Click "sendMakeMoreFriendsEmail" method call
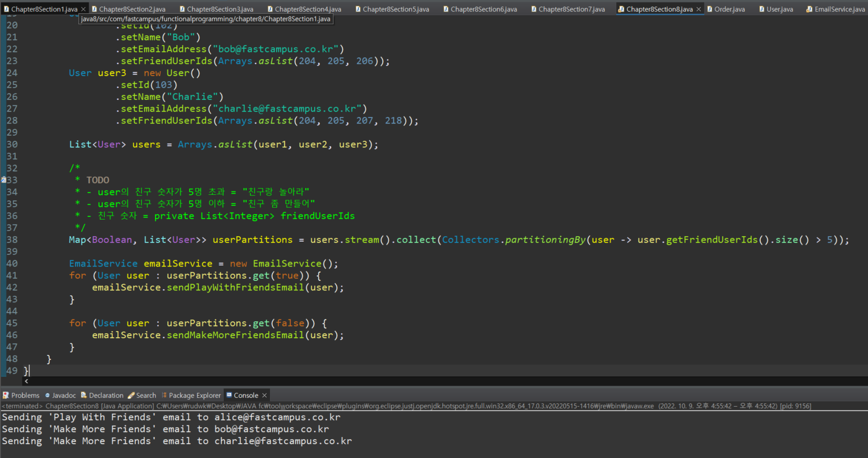Screen dimensions: 868x458 [236, 335]
